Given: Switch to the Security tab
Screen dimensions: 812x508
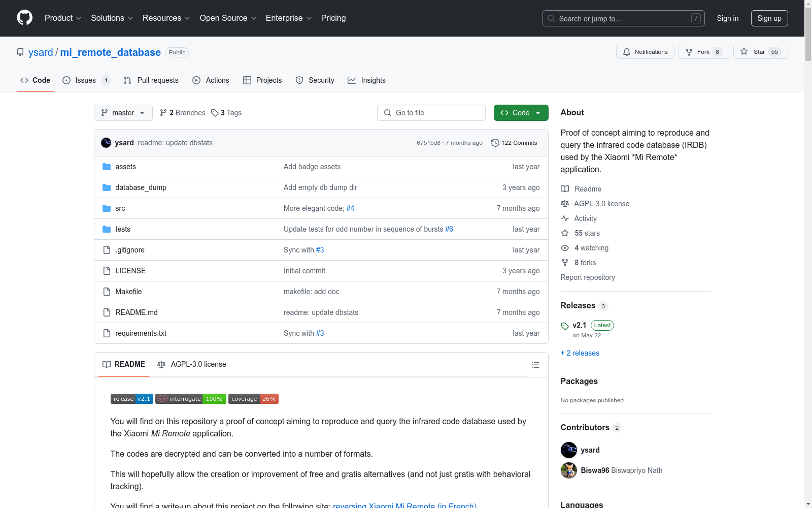Looking at the screenshot, I should pos(315,80).
